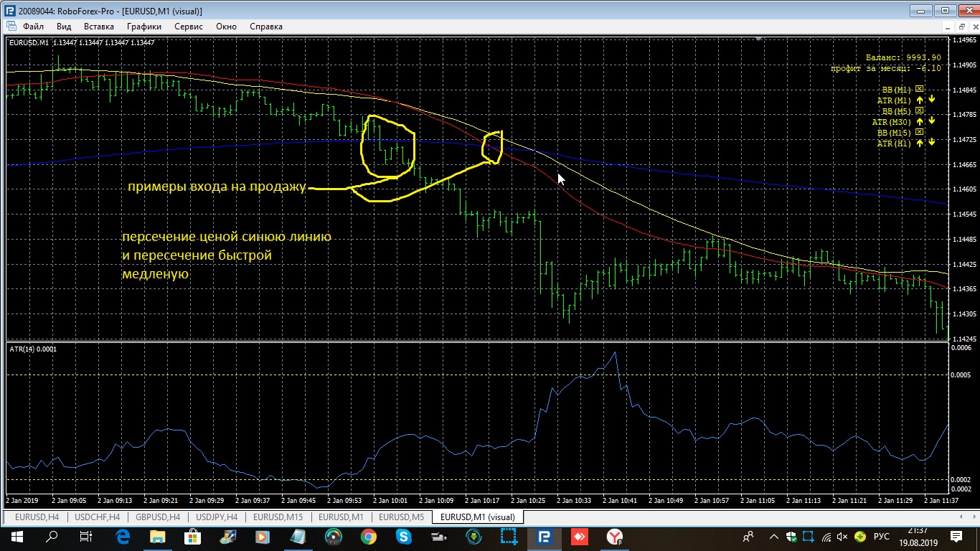Open the Вид menu
980x551 pixels.
click(x=64, y=27)
